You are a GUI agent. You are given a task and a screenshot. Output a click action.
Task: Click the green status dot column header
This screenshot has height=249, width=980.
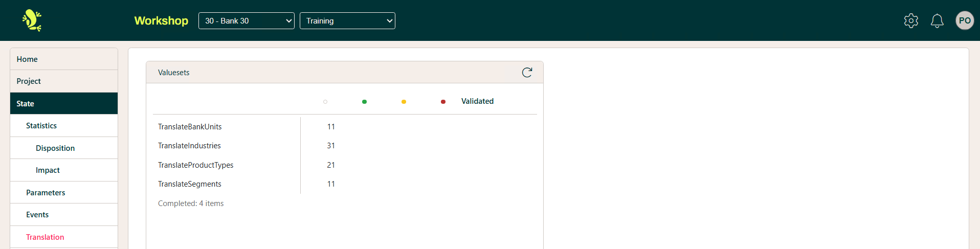[364, 102]
